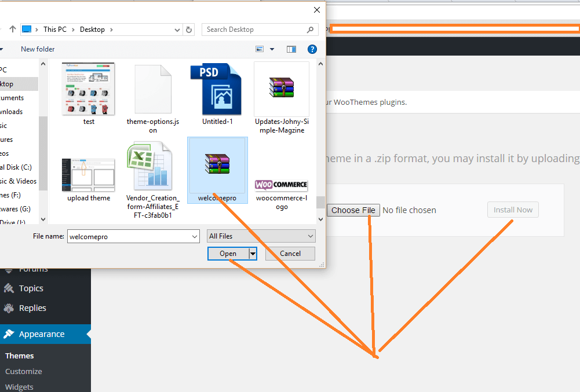Image resolution: width=580 pixels, height=392 pixels.
Task: Expand the view options dropdown arrow
Action: [x=271, y=49]
